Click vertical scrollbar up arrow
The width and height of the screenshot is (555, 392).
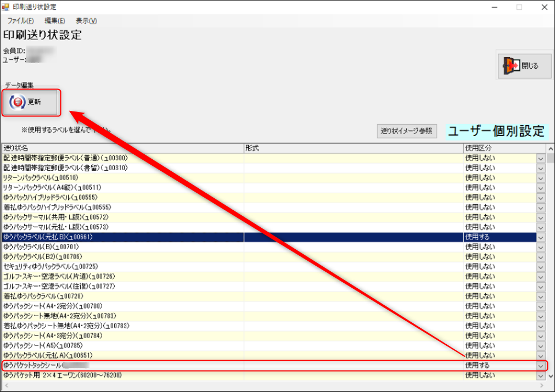click(x=551, y=149)
